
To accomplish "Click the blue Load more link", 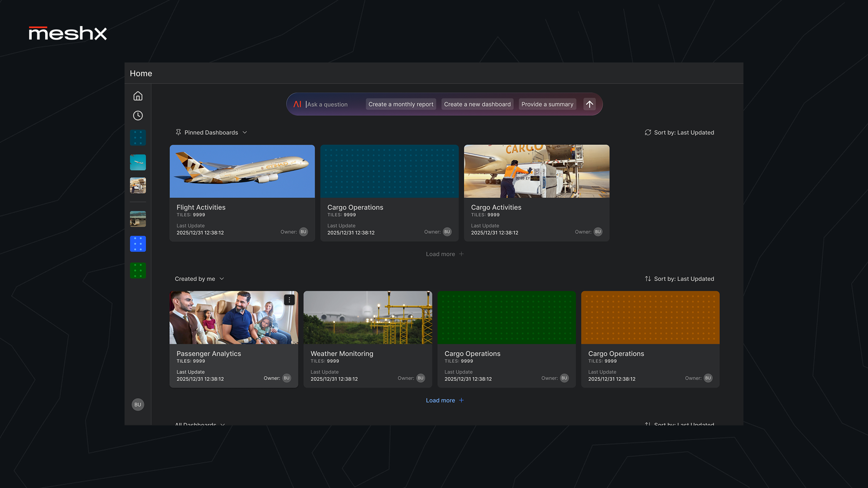I will coord(441,400).
